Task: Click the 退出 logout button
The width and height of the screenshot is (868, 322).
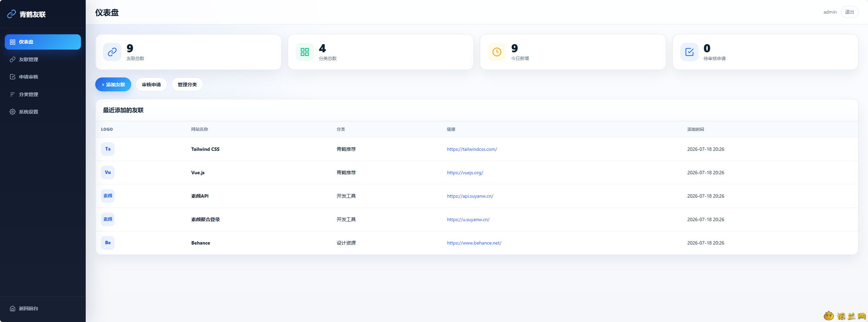Action: tap(849, 12)
